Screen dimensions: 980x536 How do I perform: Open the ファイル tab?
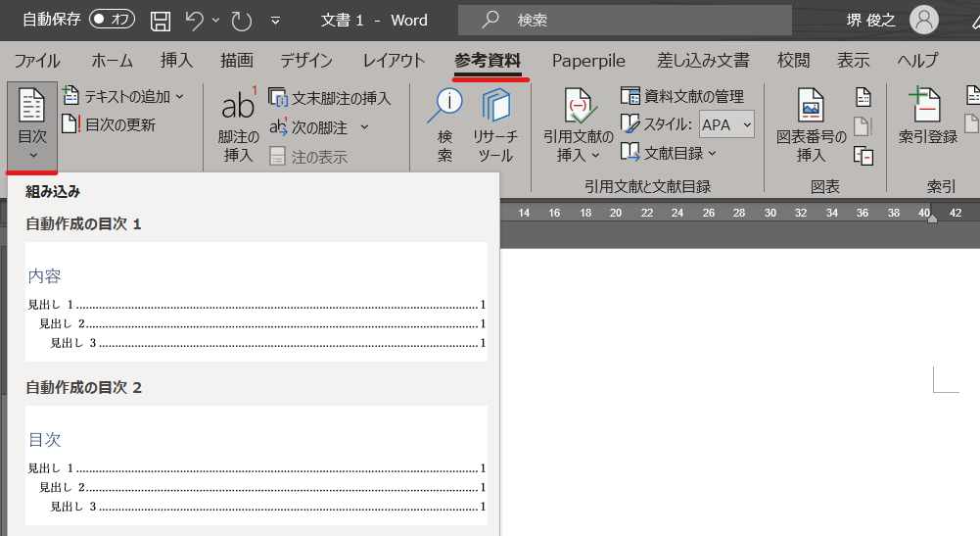tap(37, 61)
